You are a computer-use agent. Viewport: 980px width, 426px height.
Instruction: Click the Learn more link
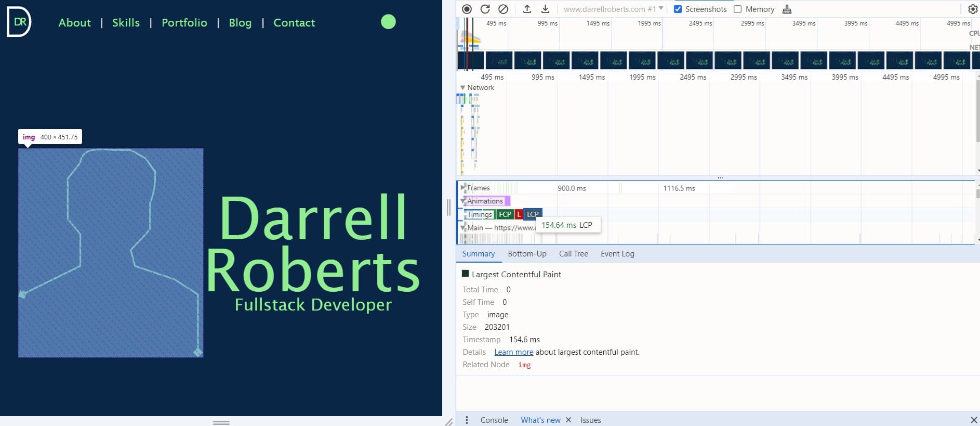coord(513,352)
